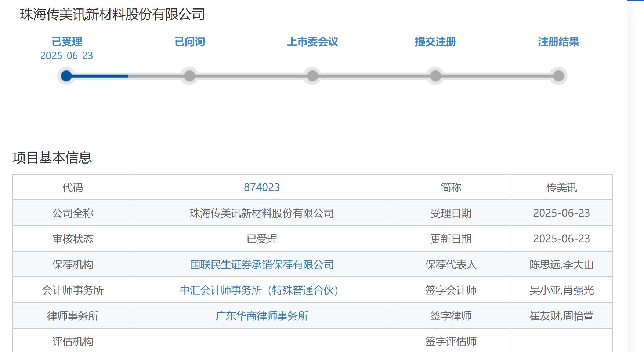
Task: Click the 会计师事务所 label cell
Action: (73, 290)
